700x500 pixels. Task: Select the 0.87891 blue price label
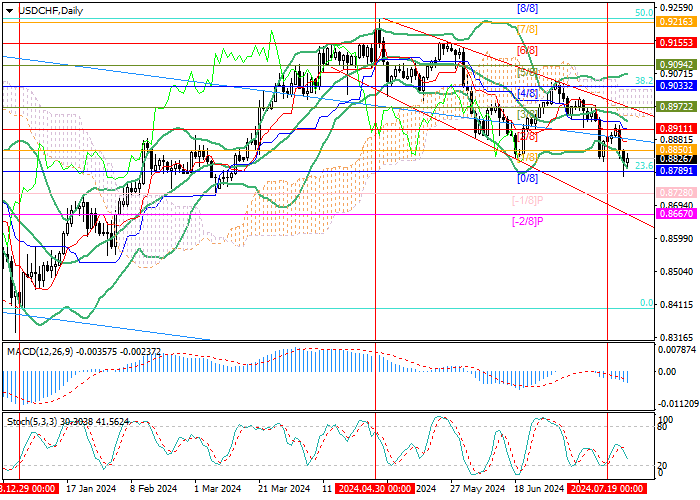pyautogui.click(x=676, y=170)
